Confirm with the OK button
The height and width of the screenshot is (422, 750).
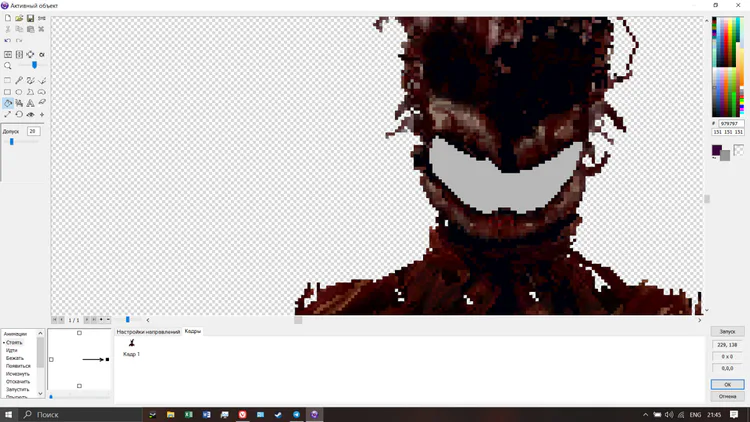click(x=728, y=385)
